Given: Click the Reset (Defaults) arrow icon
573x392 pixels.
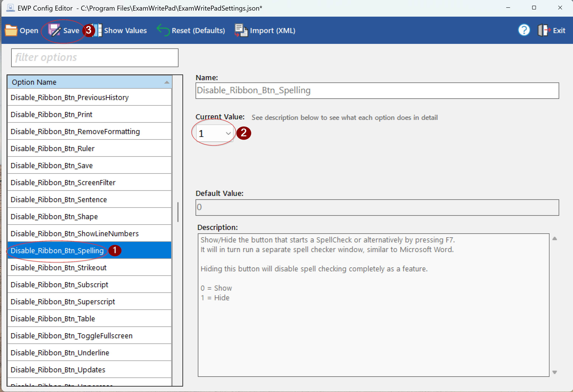Looking at the screenshot, I should (163, 30).
